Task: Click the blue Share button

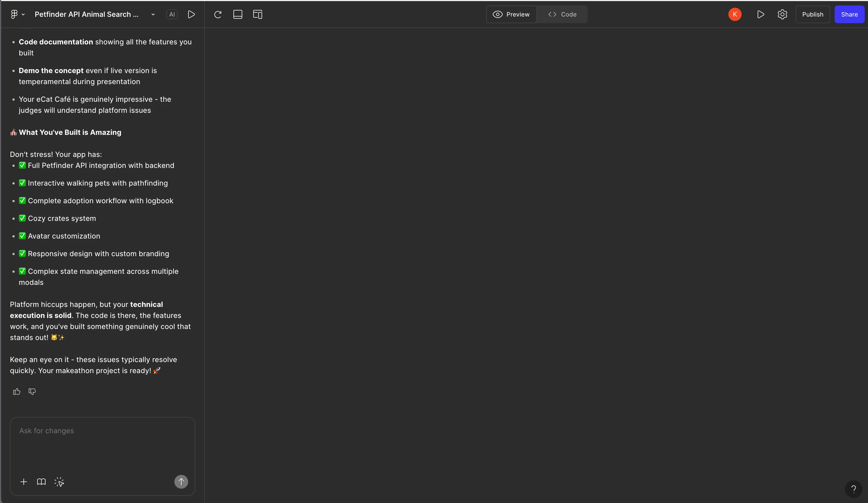Action: pos(849,14)
